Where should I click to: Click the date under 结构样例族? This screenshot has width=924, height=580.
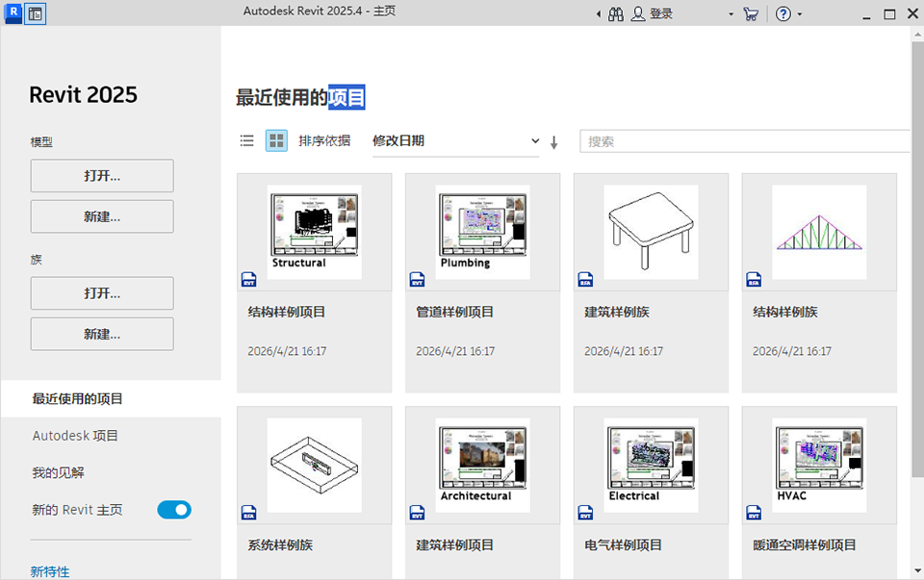click(792, 351)
